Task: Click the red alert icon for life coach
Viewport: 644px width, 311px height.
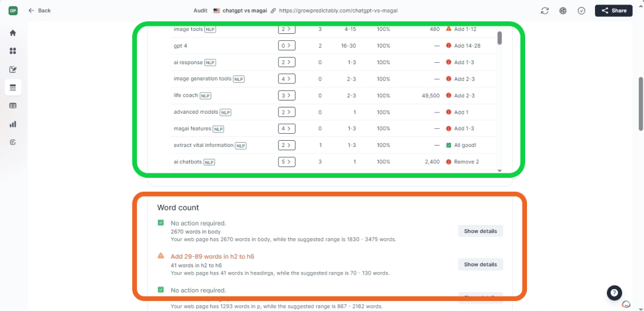Action: 448,95
